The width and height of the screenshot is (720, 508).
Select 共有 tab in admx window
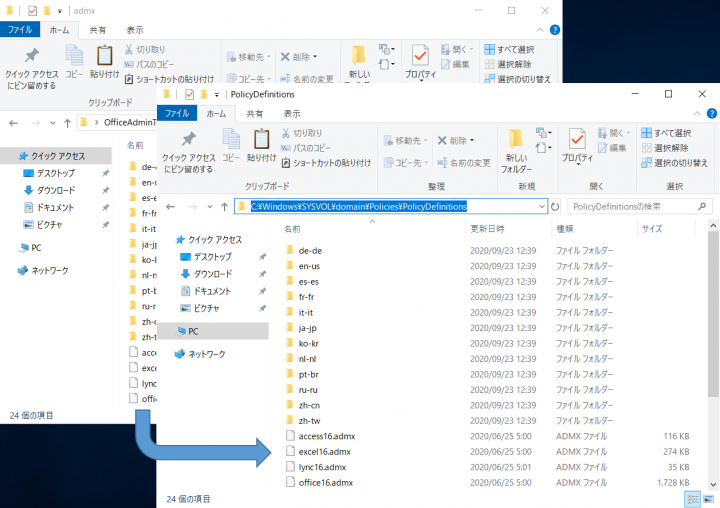pos(97,30)
